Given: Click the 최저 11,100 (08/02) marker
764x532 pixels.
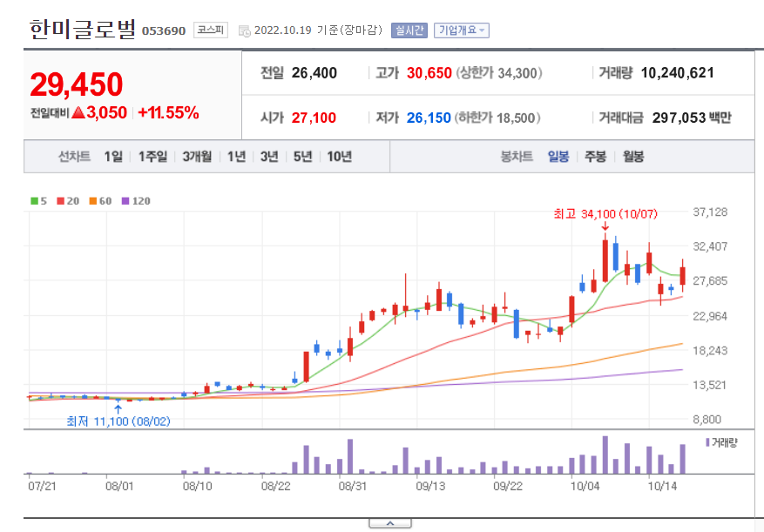Looking at the screenshot, I should [x=118, y=421].
